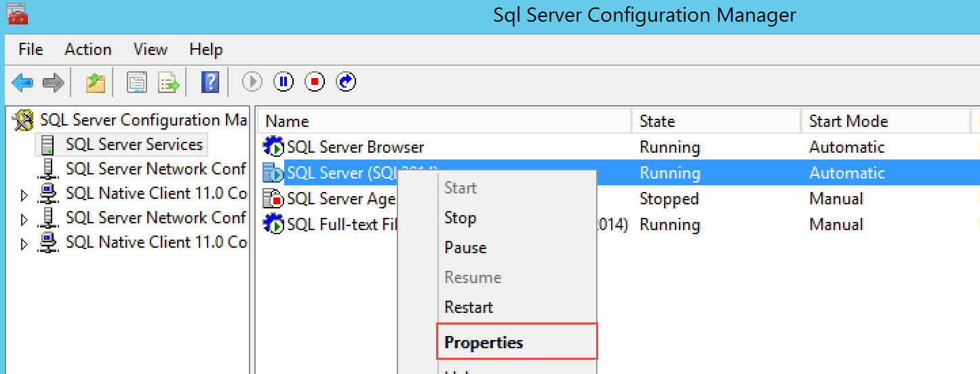Screen dimensions: 980x374
Task: Click the Start Service play toolbar button
Action: (x=252, y=82)
